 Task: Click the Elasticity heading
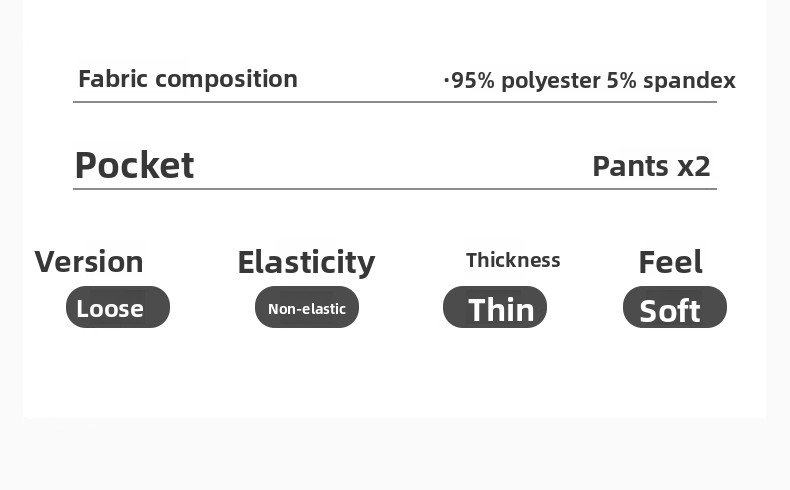306,263
